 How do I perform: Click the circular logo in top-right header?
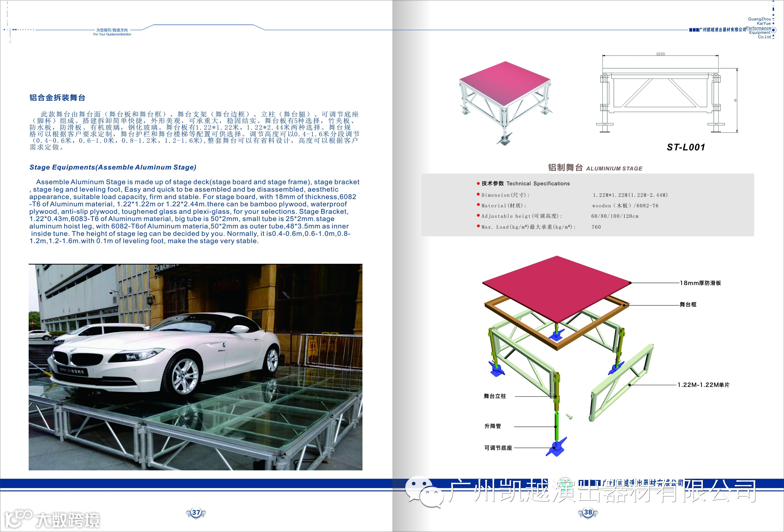tap(774, 30)
